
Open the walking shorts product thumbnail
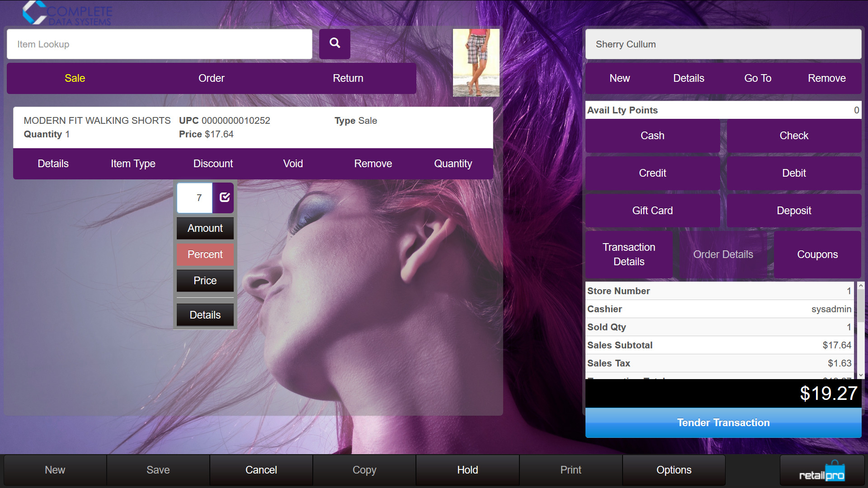[x=476, y=63]
